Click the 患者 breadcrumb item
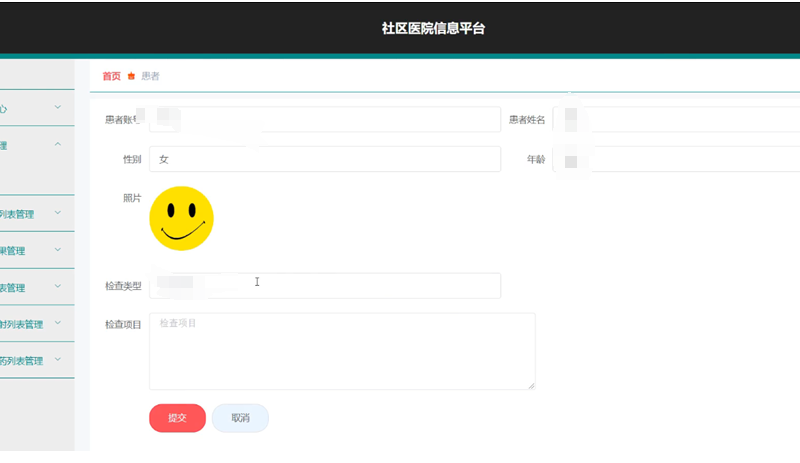This screenshot has width=800, height=463. pyautogui.click(x=150, y=76)
